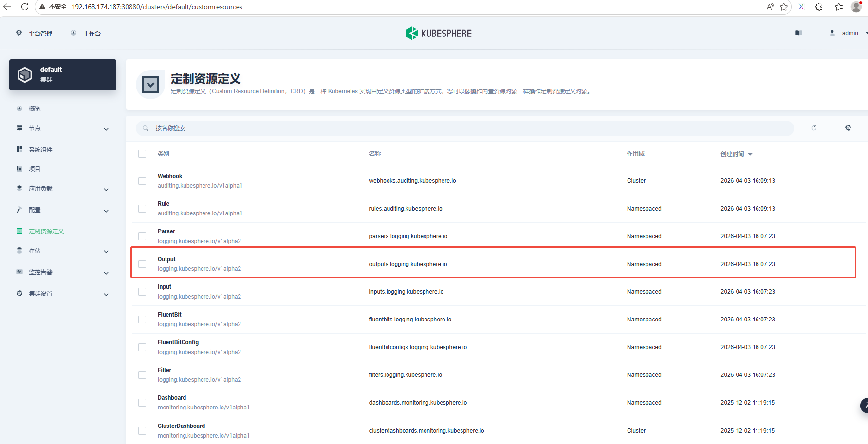Check the FluentBitConfig row checkbox
Viewport: 868px width, 444px height.
142,347
